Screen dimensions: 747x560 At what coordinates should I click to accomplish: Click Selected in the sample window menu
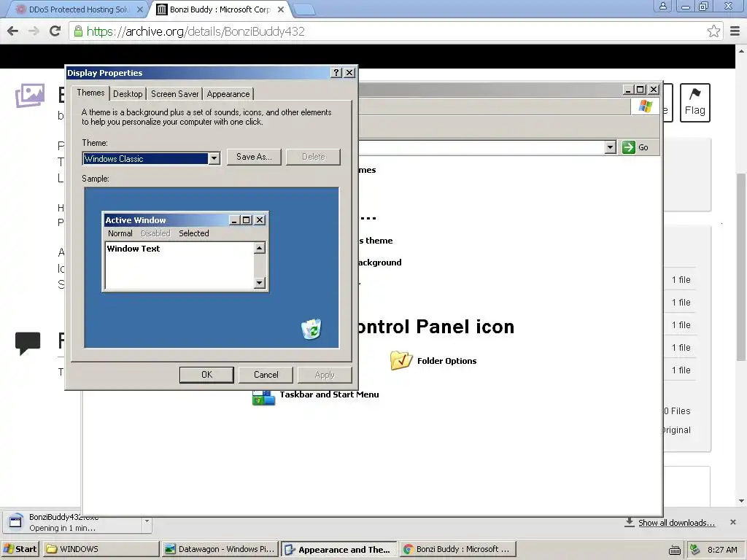(194, 233)
